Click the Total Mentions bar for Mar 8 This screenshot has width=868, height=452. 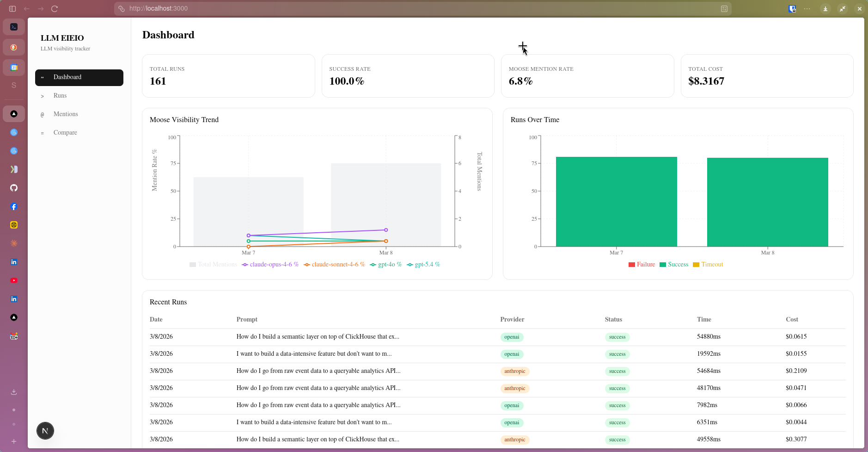(x=386, y=204)
